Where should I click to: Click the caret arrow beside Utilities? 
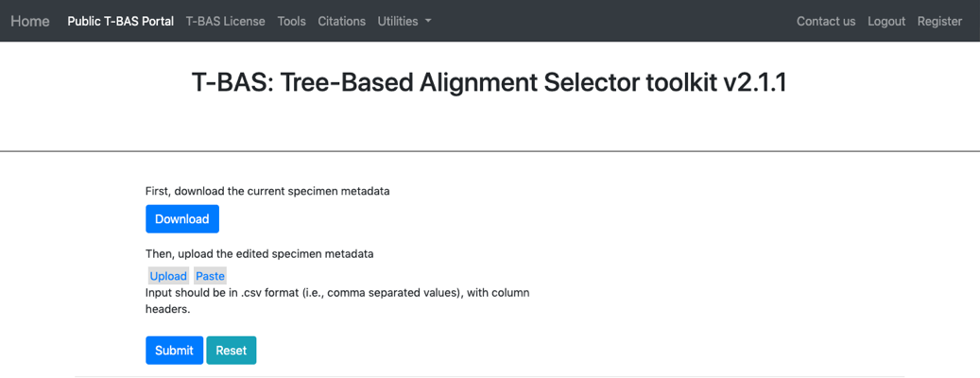coord(428,21)
